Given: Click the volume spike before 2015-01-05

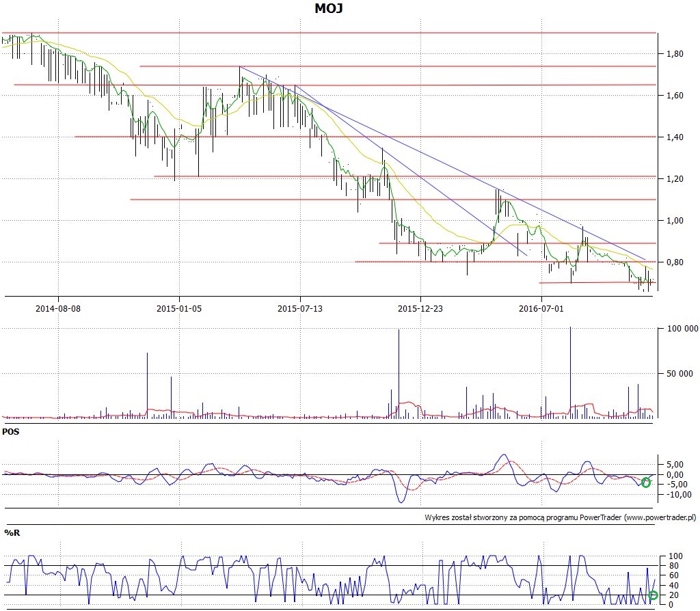Looking at the screenshot, I should click(148, 385).
